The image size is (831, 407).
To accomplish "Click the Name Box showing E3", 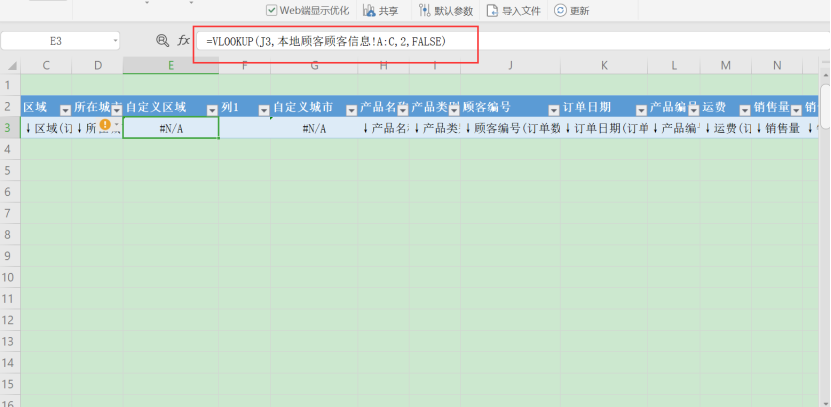I will [56, 41].
